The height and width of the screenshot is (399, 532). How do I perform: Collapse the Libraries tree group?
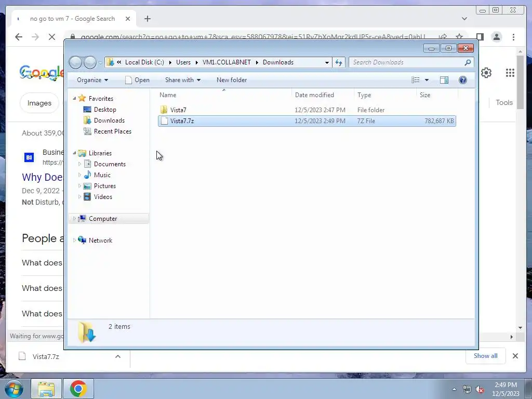click(x=74, y=153)
